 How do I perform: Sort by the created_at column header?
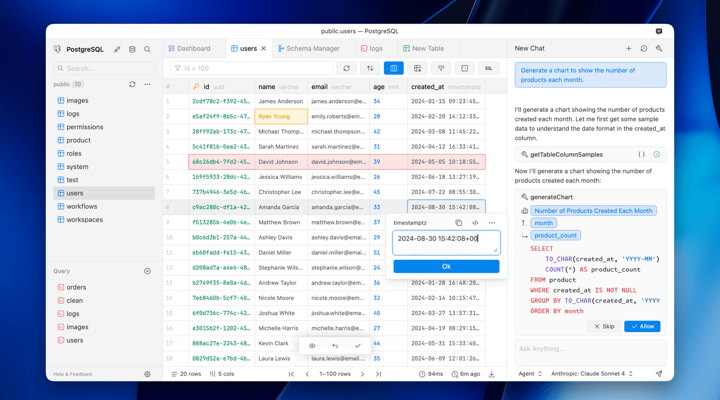(445, 86)
